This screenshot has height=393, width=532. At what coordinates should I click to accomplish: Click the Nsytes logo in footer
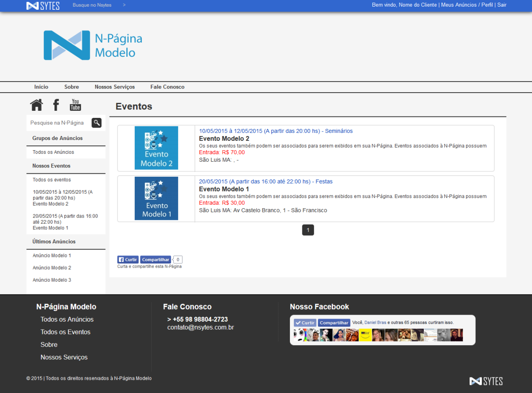tap(486, 381)
